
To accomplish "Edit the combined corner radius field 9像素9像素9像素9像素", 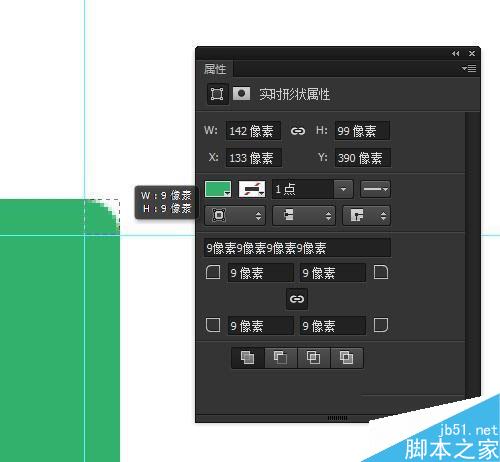I will (297, 248).
